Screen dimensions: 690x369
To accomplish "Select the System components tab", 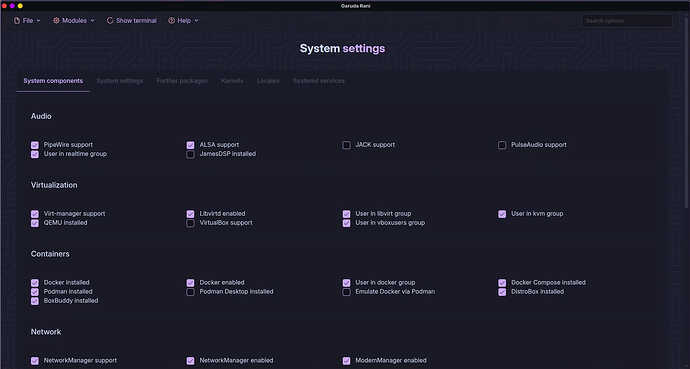I will (x=53, y=81).
